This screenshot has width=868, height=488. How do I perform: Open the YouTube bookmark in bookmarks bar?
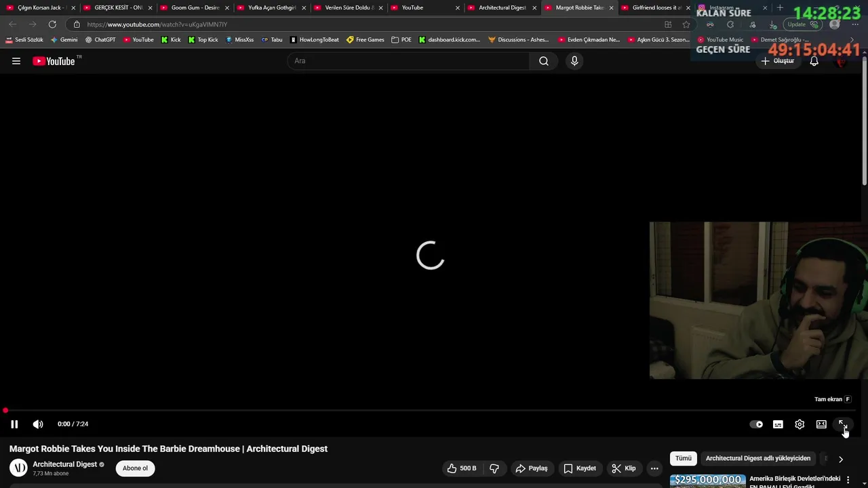pos(138,40)
